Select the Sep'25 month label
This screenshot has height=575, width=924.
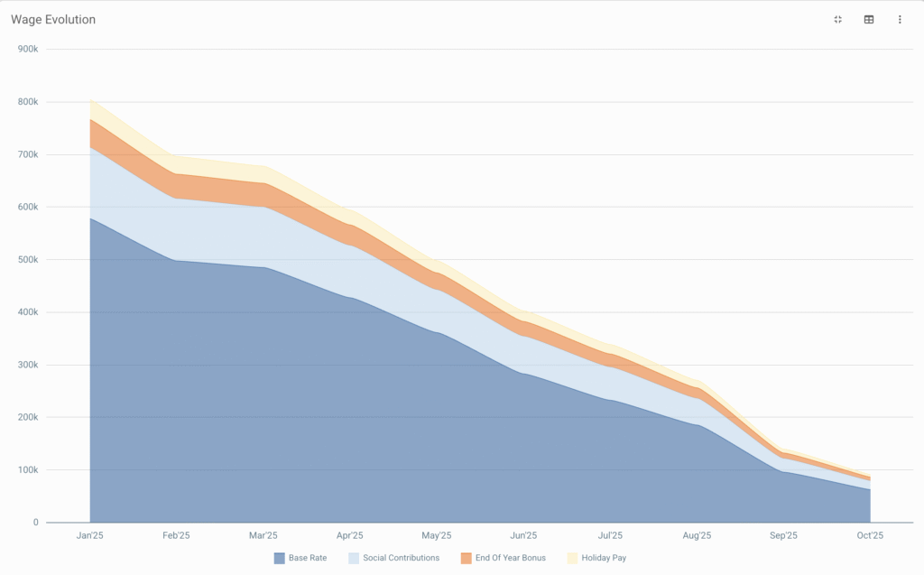point(783,535)
